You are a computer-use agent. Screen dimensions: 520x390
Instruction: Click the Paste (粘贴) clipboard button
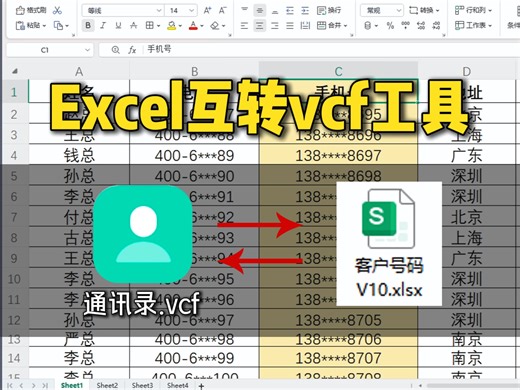(28, 25)
